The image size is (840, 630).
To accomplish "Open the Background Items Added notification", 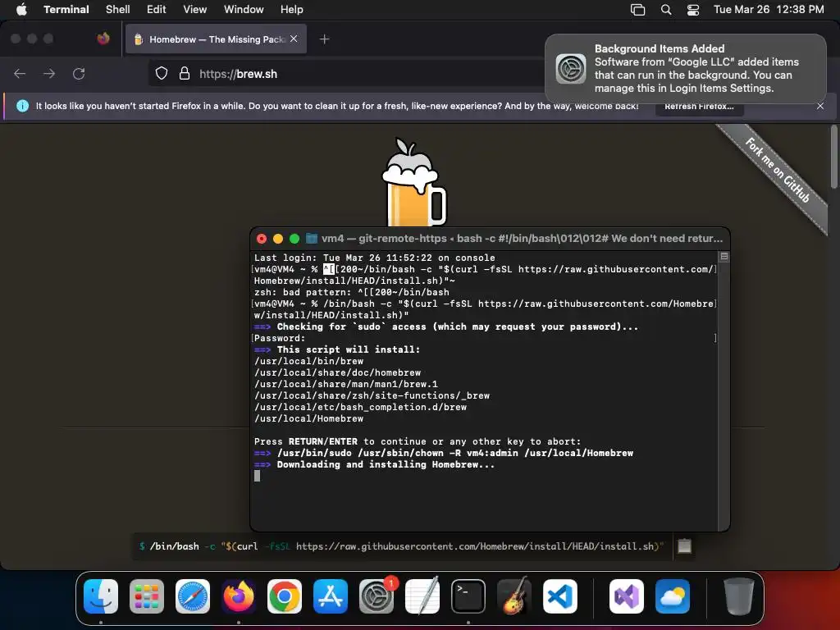I will coord(685,69).
